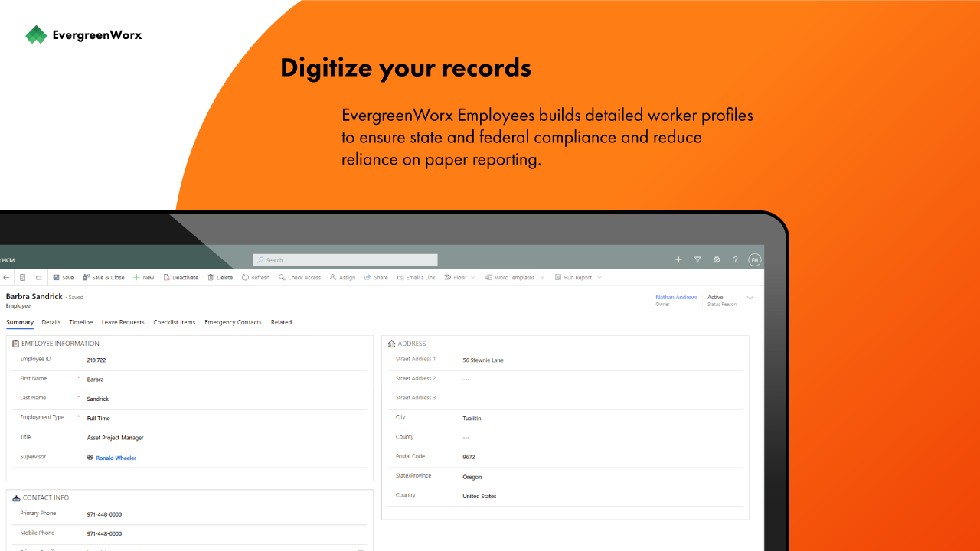Share this record

pos(376,278)
